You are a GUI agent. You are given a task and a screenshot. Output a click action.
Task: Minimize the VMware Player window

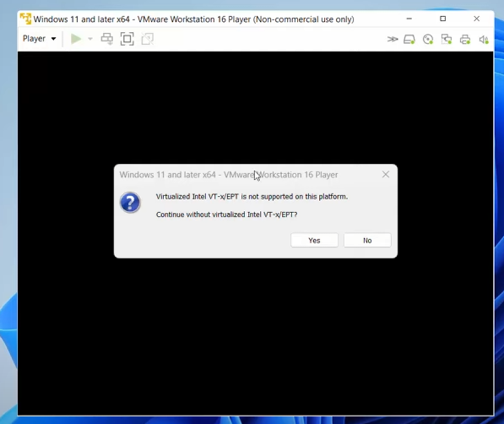point(409,19)
